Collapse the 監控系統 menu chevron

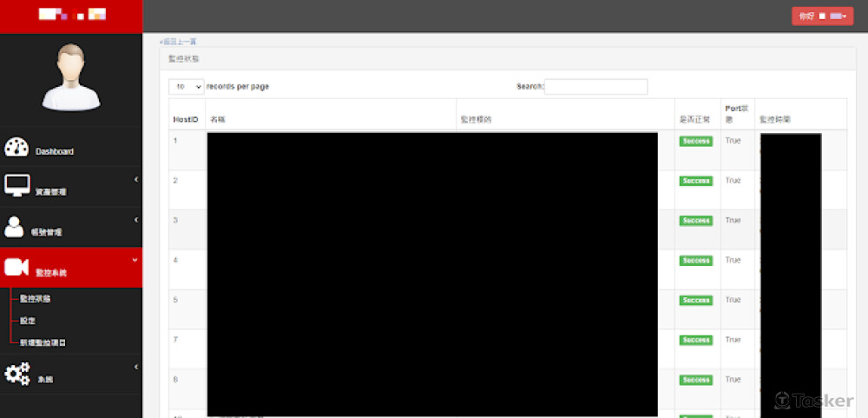(135, 260)
